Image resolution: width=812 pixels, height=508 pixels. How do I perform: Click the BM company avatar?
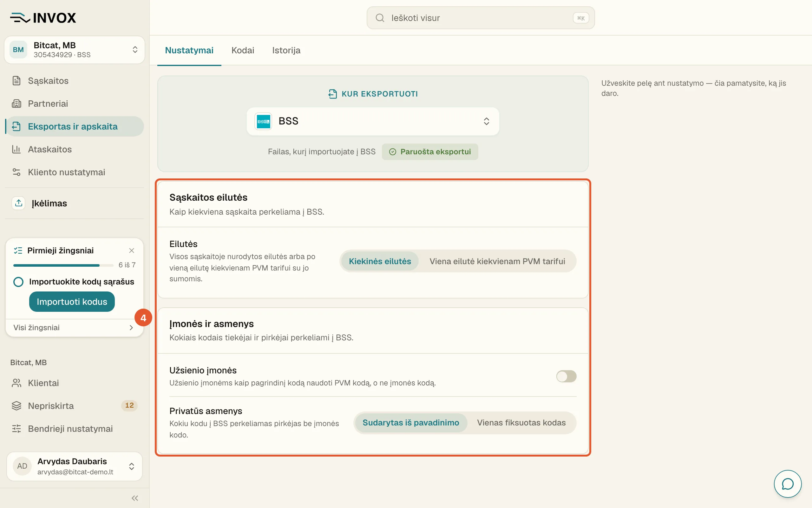coord(18,50)
